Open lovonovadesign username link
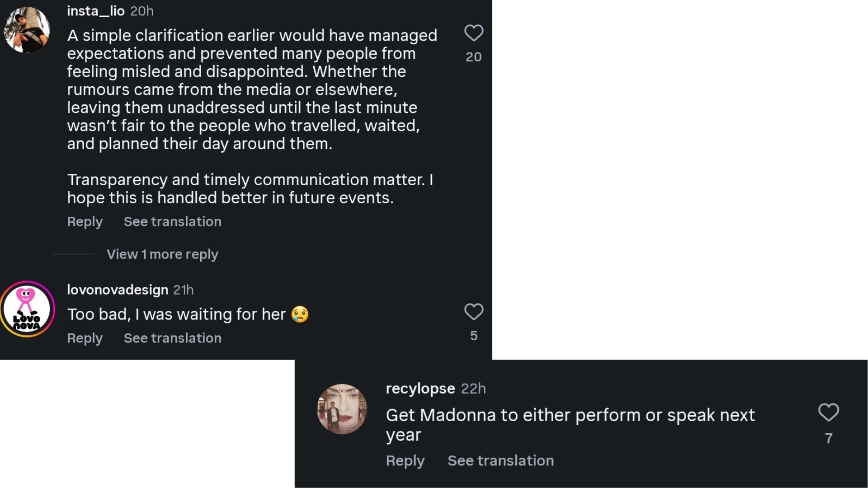The height and width of the screenshot is (488, 868). pyautogui.click(x=118, y=290)
